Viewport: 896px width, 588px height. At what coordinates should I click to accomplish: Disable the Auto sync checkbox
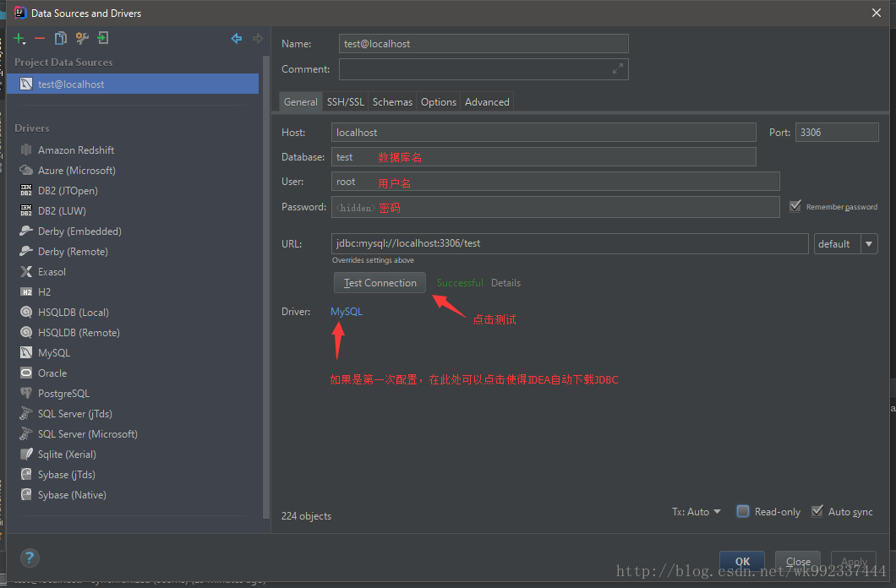(x=817, y=511)
